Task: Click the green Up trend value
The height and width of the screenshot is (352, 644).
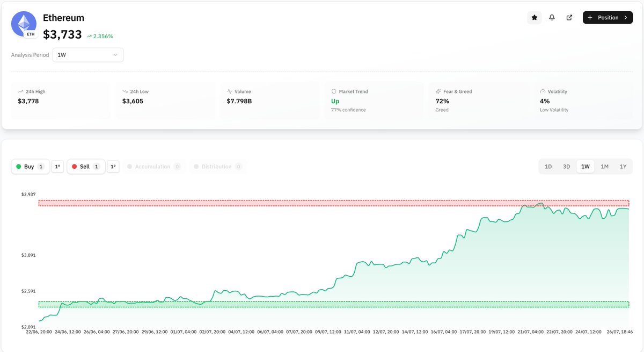Action: pyautogui.click(x=335, y=101)
